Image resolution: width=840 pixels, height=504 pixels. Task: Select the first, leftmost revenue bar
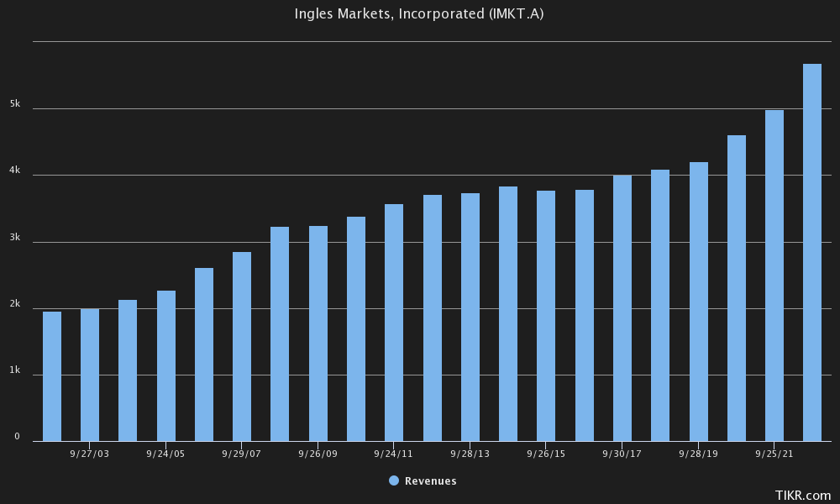(52, 376)
